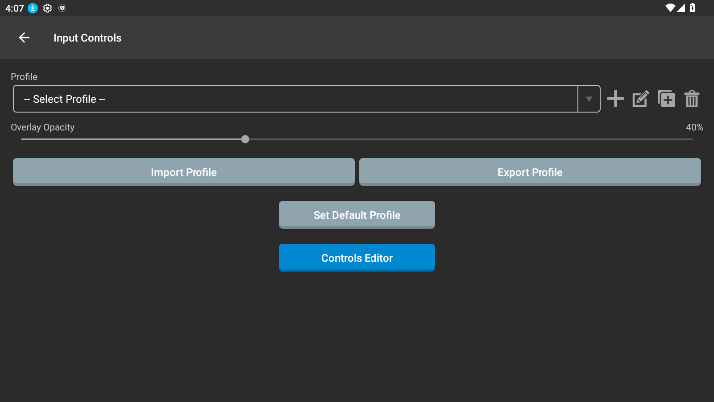Image resolution: width=714 pixels, height=402 pixels.
Task: Tap the shield icon in the status bar
Action: click(62, 8)
